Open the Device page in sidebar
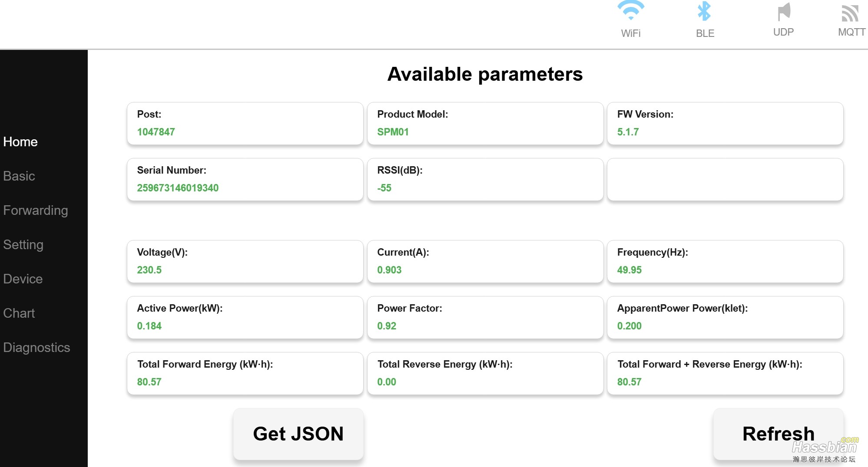 coord(23,279)
